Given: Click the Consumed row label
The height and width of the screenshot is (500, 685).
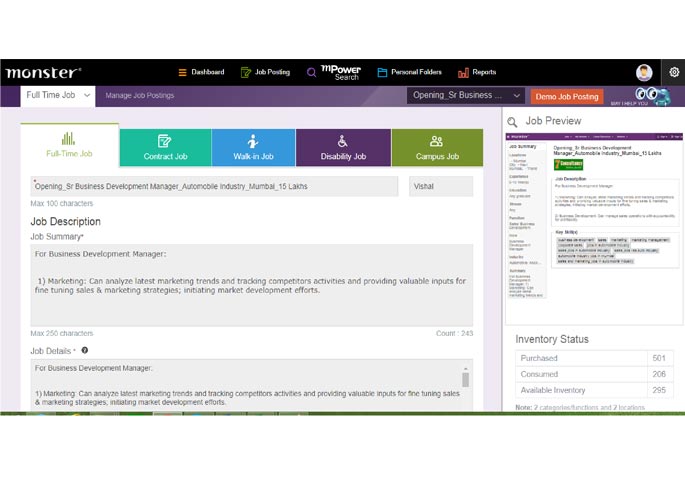Looking at the screenshot, I should click(539, 374).
